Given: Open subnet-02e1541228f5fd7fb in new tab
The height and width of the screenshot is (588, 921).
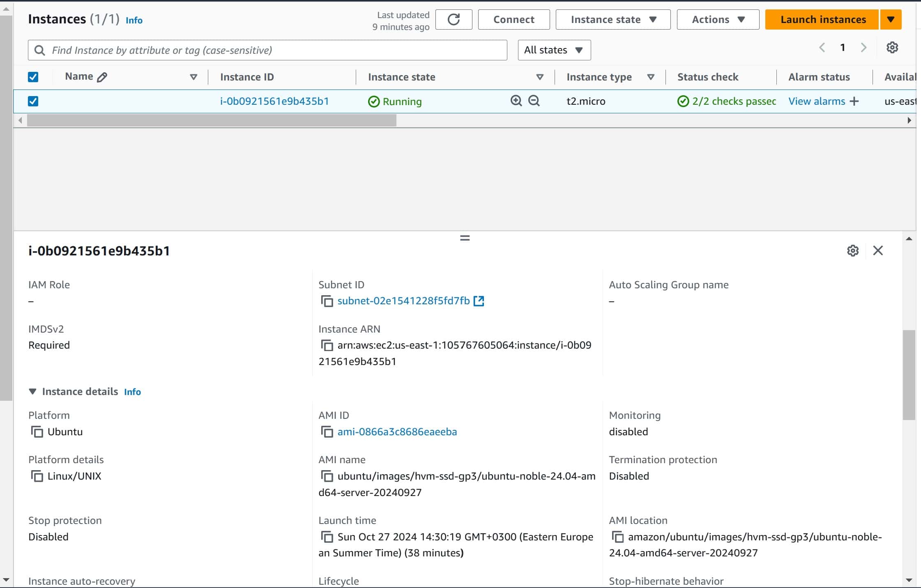Looking at the screenshot, I should (x=479, y=301).
